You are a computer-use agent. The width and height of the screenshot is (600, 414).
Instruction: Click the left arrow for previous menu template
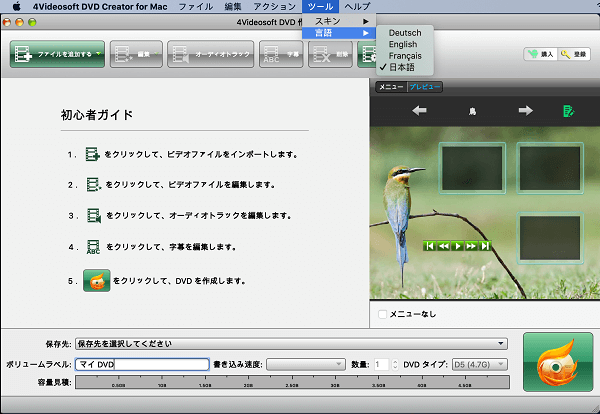pos(419,111)
